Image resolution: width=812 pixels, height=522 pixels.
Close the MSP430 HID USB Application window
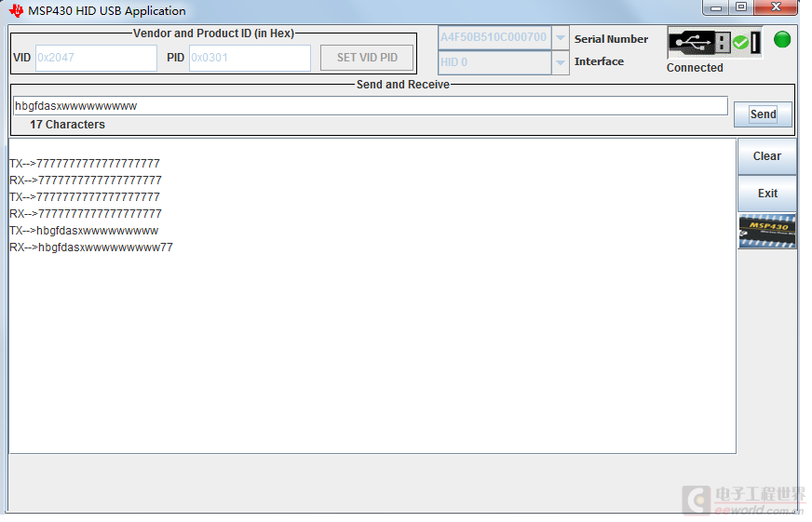776,7
